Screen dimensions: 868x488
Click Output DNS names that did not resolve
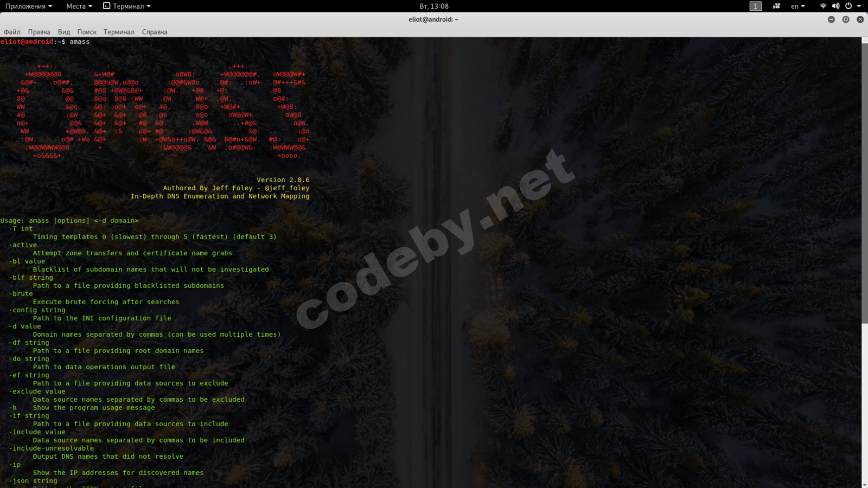pyautogui.click(x=108, y=457)
